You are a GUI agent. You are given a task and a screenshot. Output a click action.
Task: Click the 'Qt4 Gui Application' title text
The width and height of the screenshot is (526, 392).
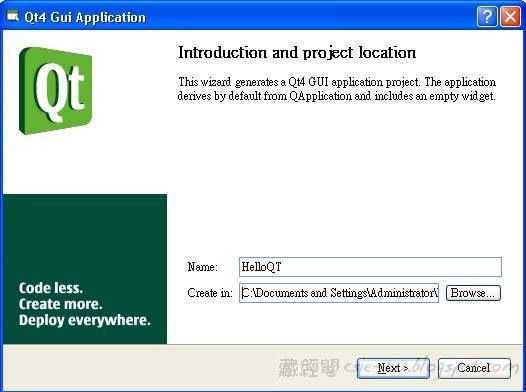tap(85, 17)
